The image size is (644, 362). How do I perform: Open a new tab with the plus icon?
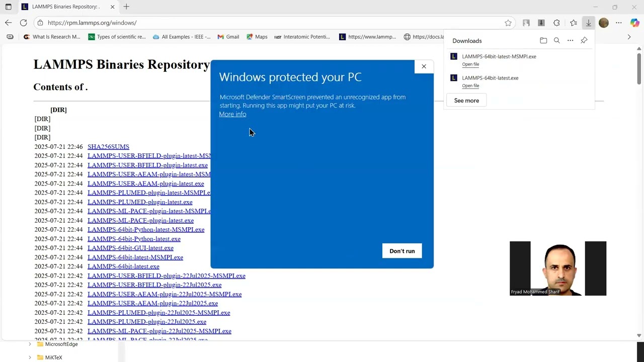(x=126, y=7)
